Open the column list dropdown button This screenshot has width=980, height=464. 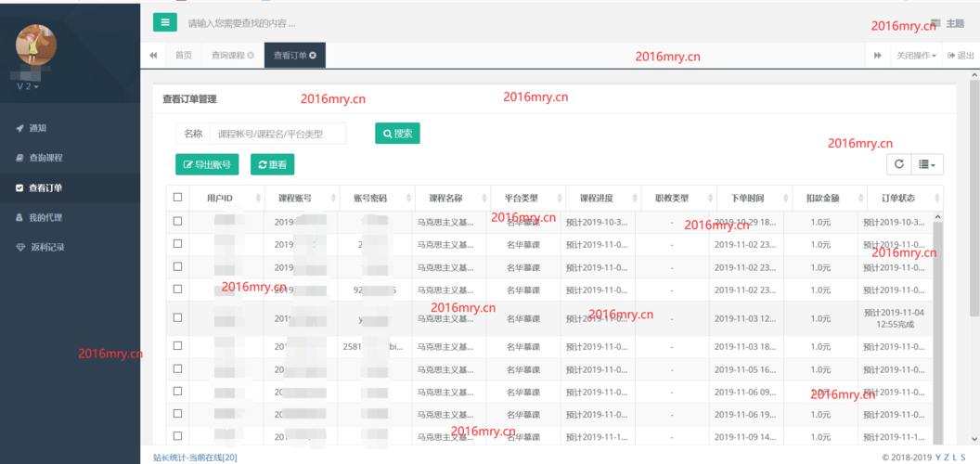[927, 164]
